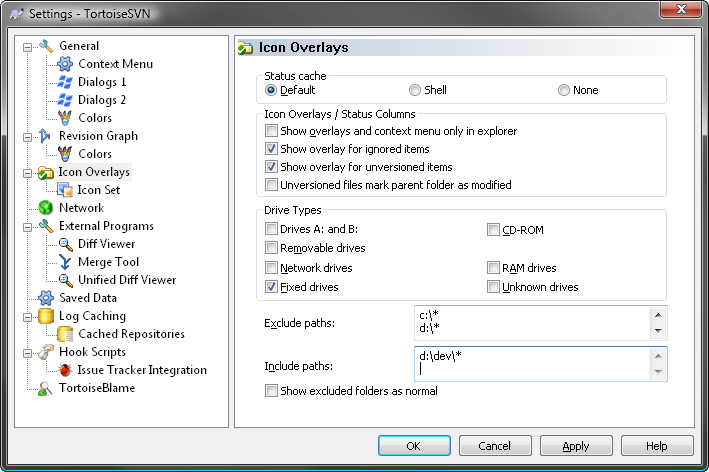
Task: Uncheck the Fixed drives box
Action: (271, 287)
